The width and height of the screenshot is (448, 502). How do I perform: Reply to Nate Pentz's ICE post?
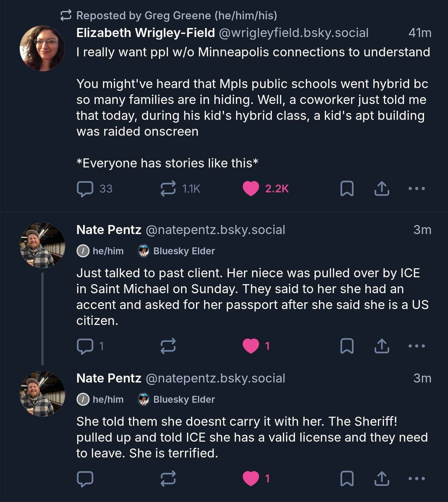tap(85, 346)
